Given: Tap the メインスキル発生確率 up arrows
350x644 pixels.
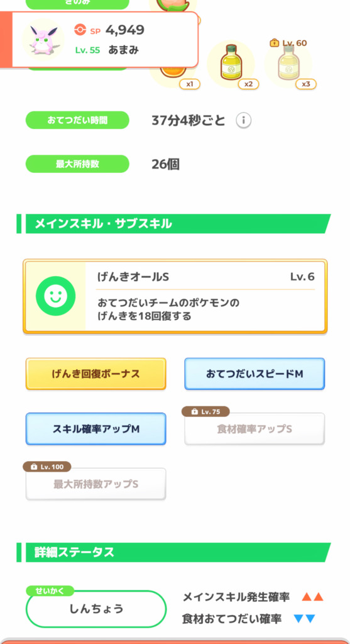Looking at the screenshot, I should click(x=313, y=597).
